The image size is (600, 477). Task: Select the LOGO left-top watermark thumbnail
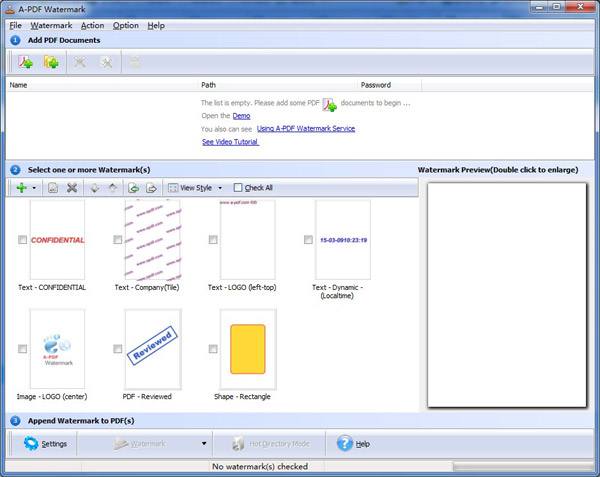click(248, 239)
